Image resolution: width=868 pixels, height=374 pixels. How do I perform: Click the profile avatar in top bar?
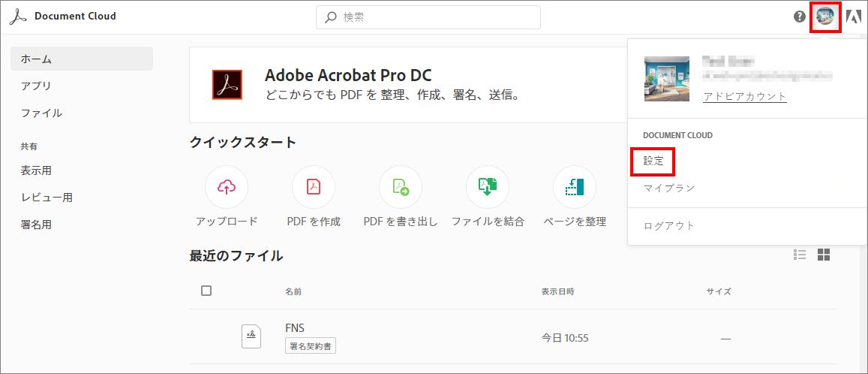click(x=825, y=17)
